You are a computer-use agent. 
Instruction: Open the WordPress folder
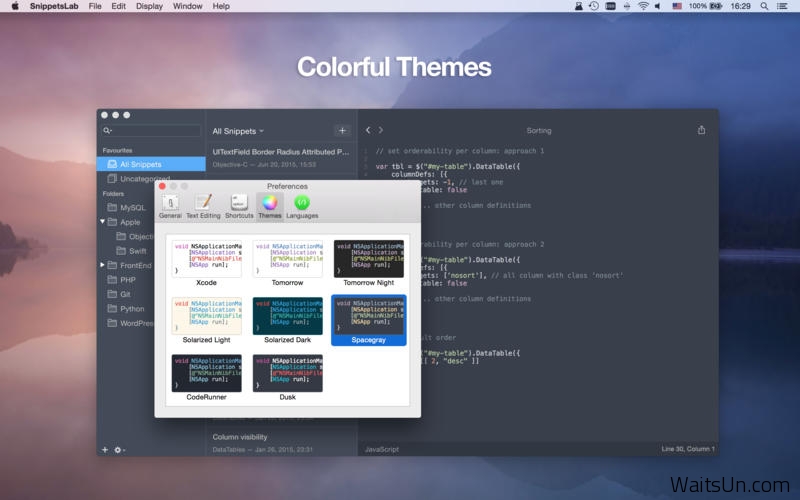click(131, 323)
